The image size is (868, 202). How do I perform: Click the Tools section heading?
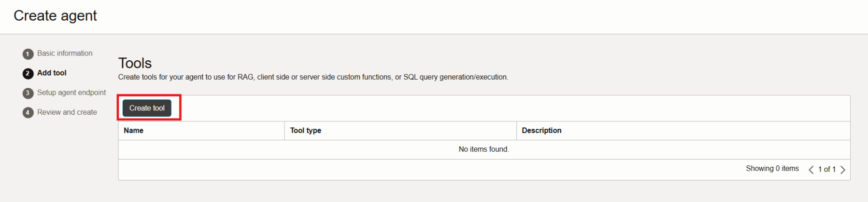pos(135,63)
